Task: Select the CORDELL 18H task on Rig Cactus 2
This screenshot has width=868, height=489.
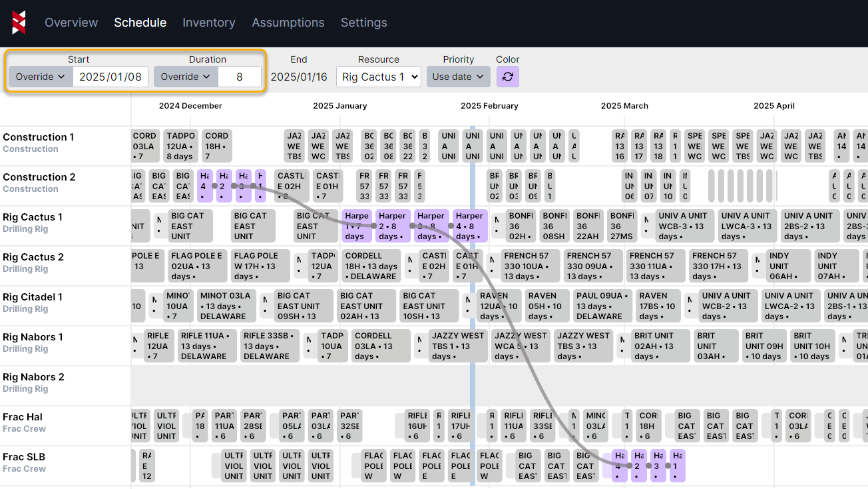Action: (x=373, y=266)
